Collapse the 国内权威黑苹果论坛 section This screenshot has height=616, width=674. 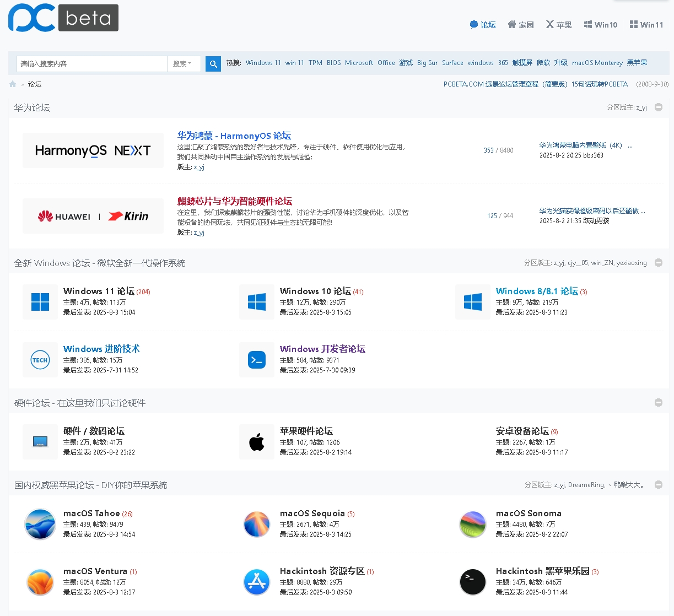(x=659, y=485)
